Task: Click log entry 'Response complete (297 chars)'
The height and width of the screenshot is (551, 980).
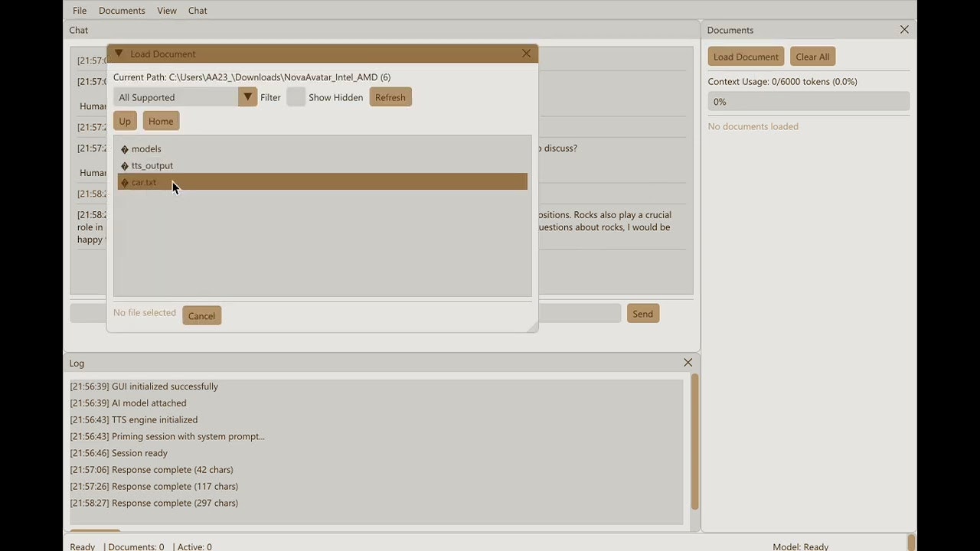Action: 154,504
